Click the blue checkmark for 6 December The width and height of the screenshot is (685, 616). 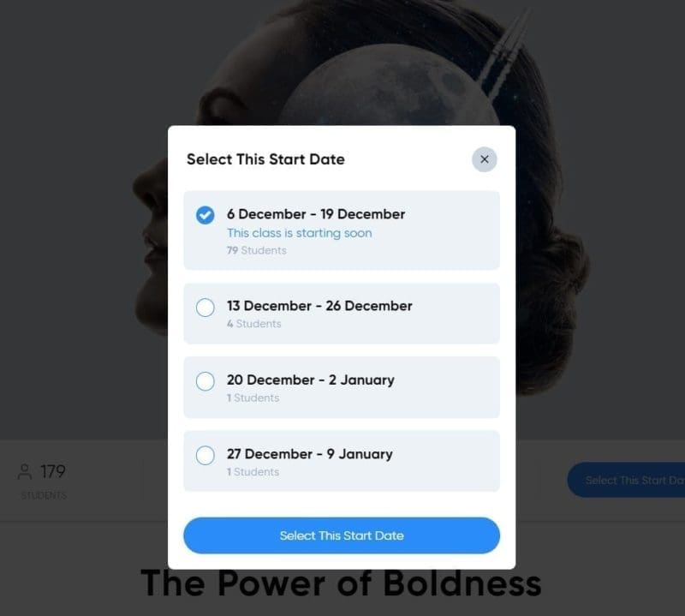pyautogui.click(x=205, y=215)
